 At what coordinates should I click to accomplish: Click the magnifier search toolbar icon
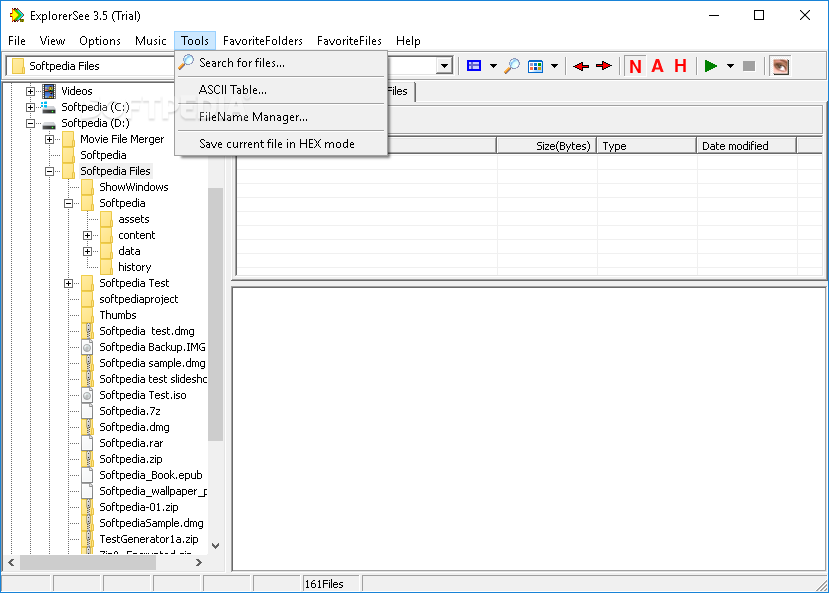pos(512,66)
